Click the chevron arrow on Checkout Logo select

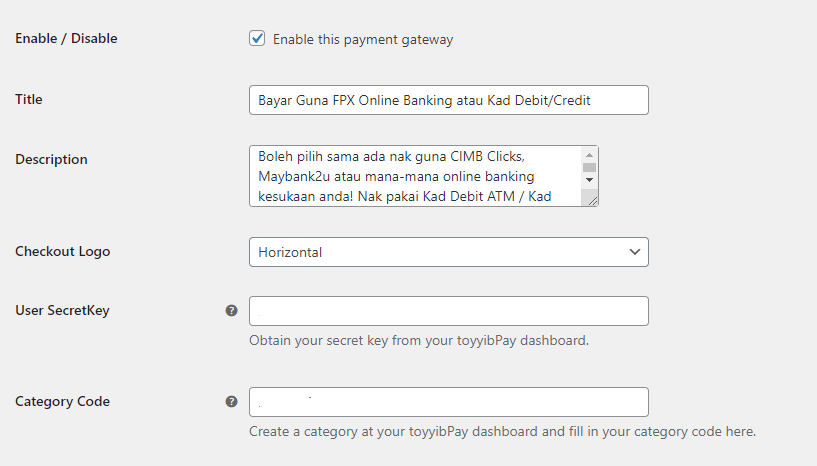tap(634, 252)
